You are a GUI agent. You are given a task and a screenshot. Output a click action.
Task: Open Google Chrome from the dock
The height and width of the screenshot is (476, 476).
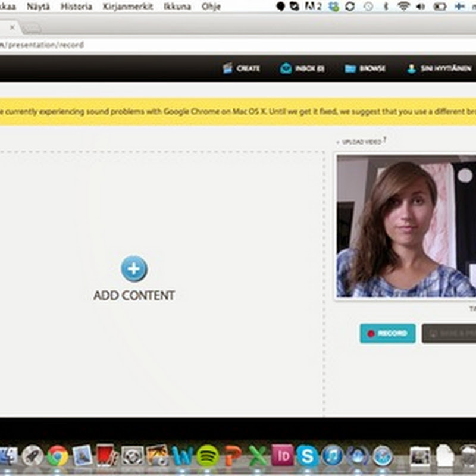click(58, 456)
